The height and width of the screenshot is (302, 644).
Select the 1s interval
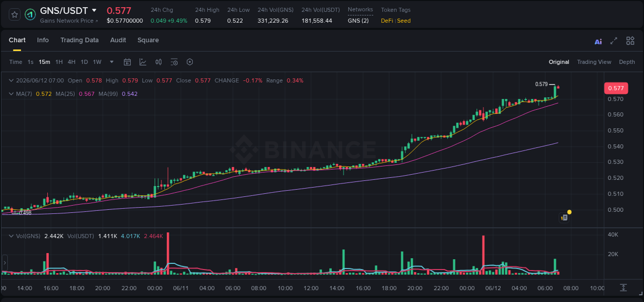pos(30,62)
